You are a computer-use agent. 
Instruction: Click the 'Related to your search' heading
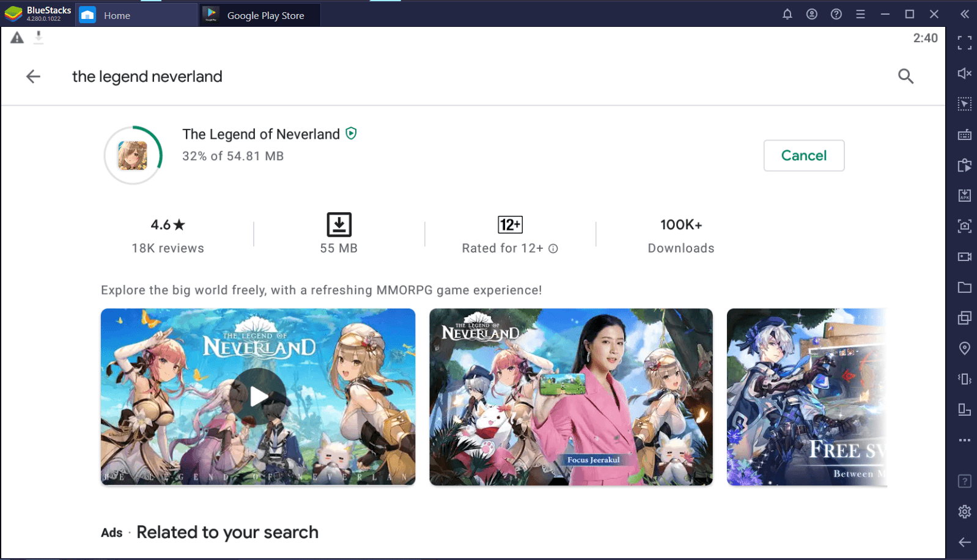(227, 532)
